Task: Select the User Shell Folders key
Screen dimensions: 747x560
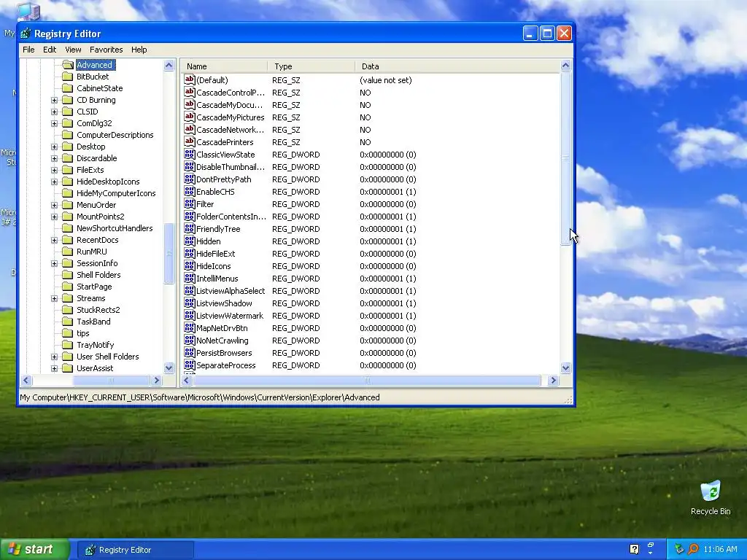Action: pos(108,357)
